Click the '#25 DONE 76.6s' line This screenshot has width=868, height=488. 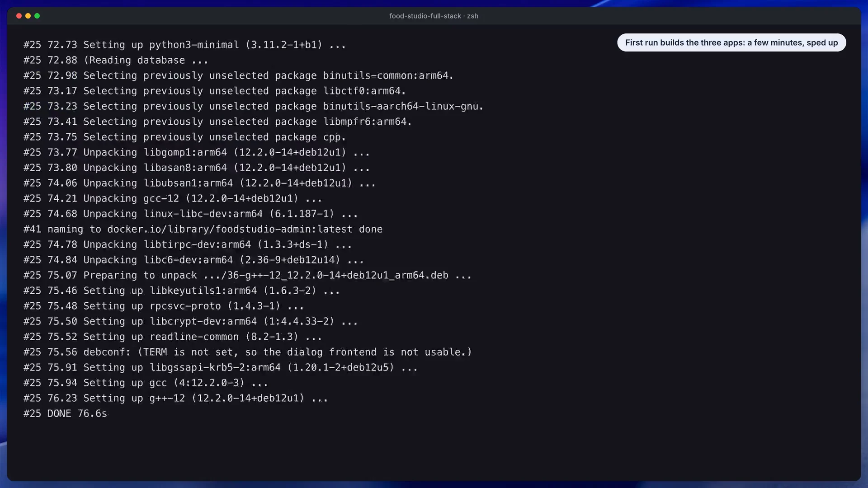(x=65, y=413)
